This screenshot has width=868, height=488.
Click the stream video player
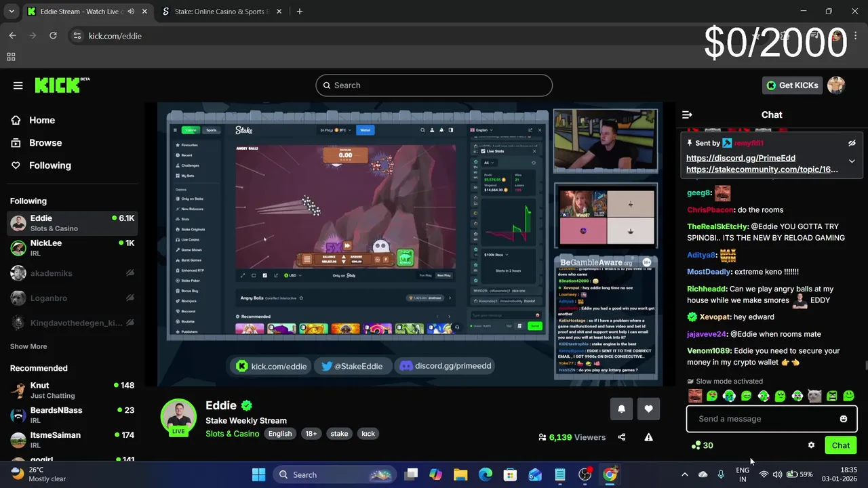pyautogui.click(x=410, y=245)
